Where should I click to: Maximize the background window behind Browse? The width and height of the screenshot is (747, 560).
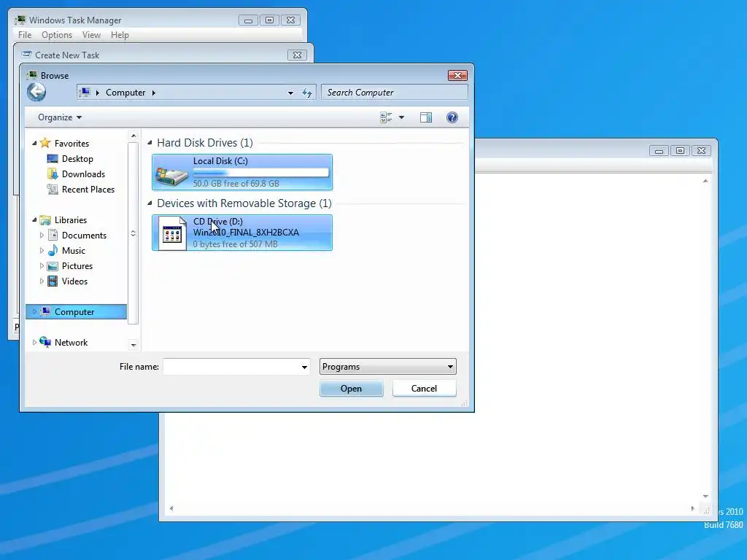tap(680, 150)
